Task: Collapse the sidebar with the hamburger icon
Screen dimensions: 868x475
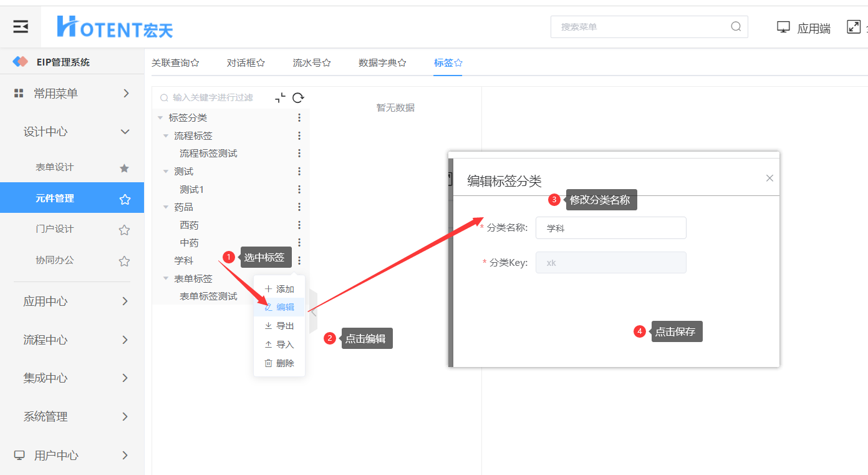Action: (21, 26)
